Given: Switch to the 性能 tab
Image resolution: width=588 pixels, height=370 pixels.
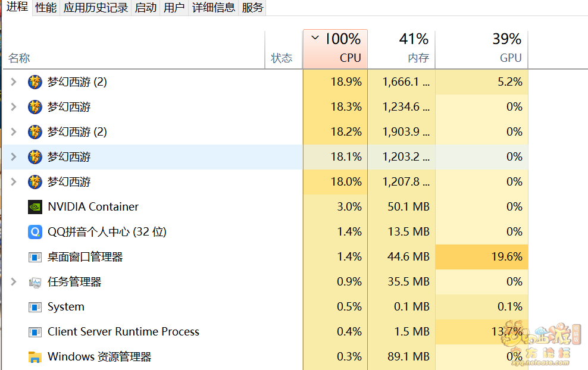Looking at the screenshot, I should tap(46, 8).
